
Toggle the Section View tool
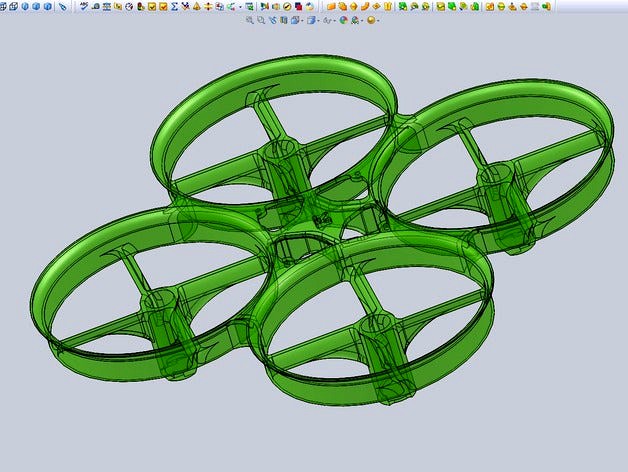pos(284,19)
